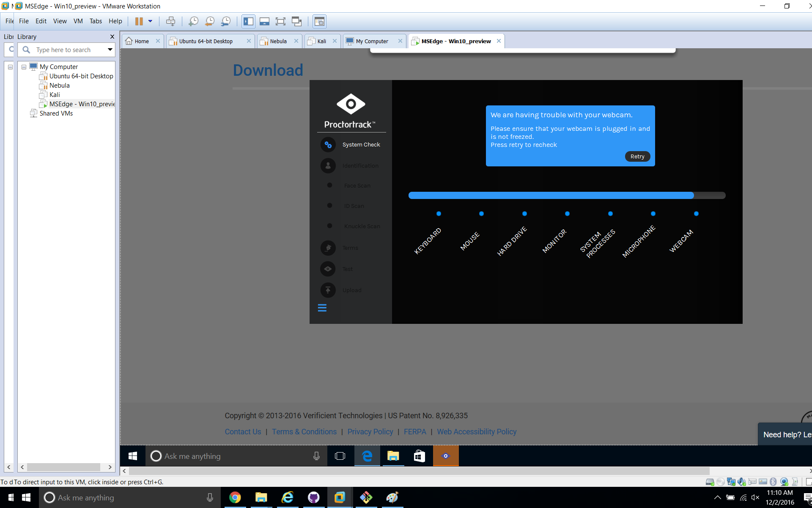Open the snapshot manager wrench-clock icon
This screenshot has height=508, width=812.
(226, 21)
